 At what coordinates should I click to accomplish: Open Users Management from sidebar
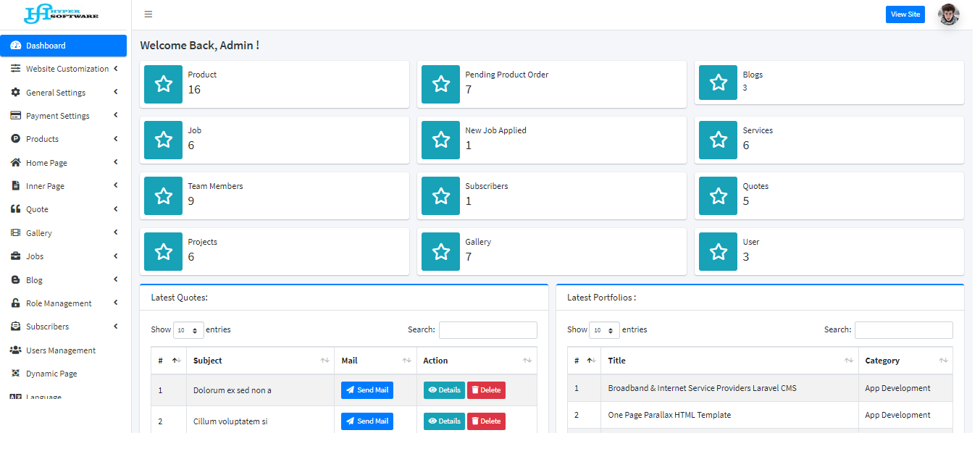point(61,350)
